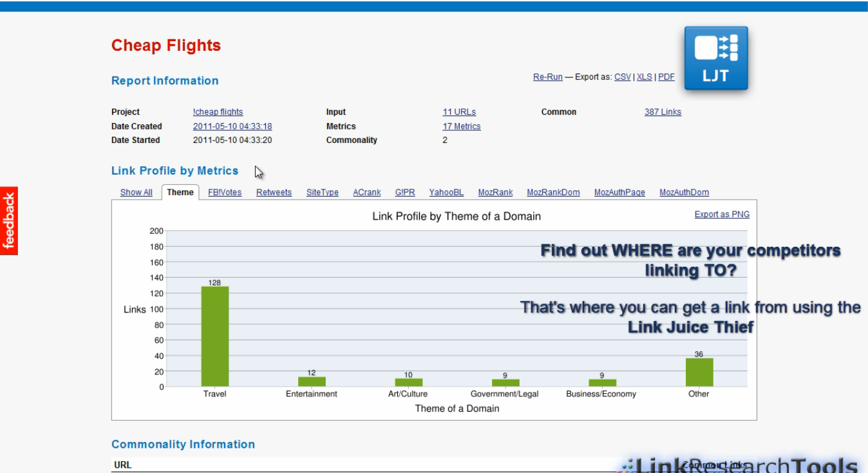Click the URL column header
Screen dimensions: 868x473
(122, 465)
